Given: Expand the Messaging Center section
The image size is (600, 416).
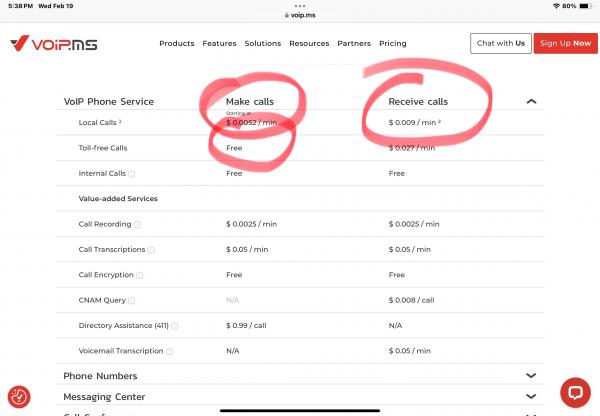Looking at the screenshot, I should coord(531,397).
